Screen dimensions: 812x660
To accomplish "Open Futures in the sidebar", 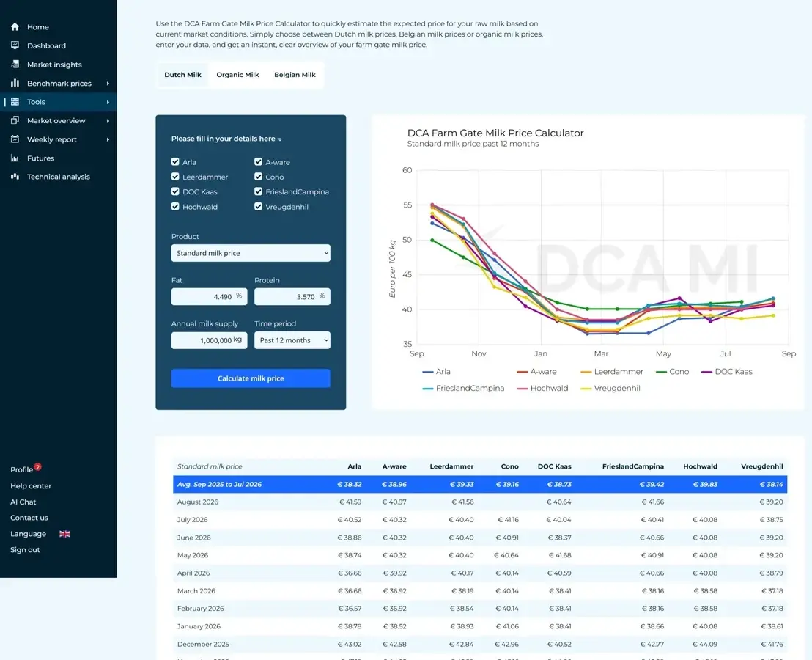I will [x=40, y=158].
